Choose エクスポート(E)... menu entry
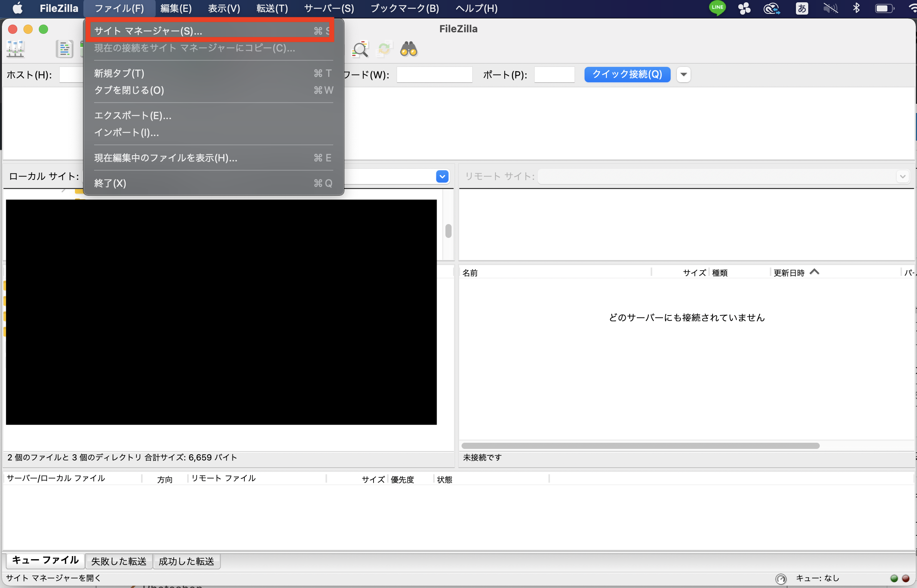Screen dimensions: 917x588 pos(213,115)
